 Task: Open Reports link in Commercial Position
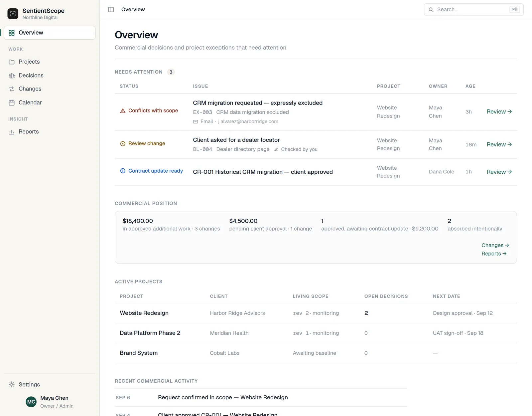pyautogui.click(x=494, y=254)
